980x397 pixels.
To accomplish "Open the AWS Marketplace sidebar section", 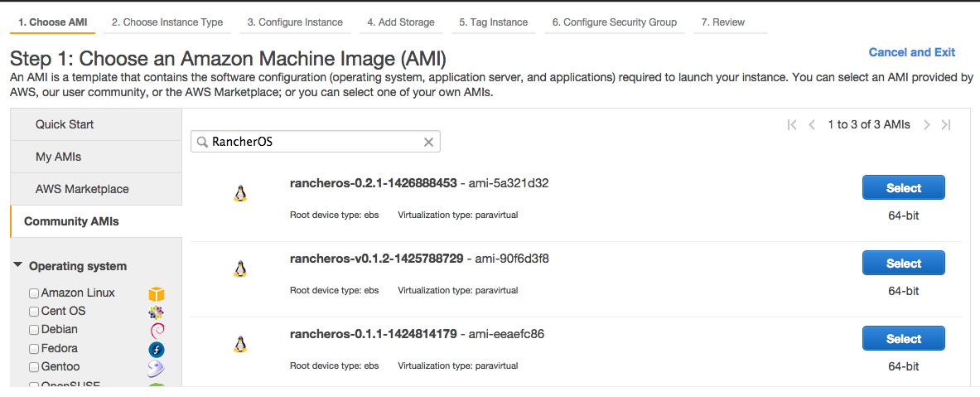I will click(x=96, y=190).
